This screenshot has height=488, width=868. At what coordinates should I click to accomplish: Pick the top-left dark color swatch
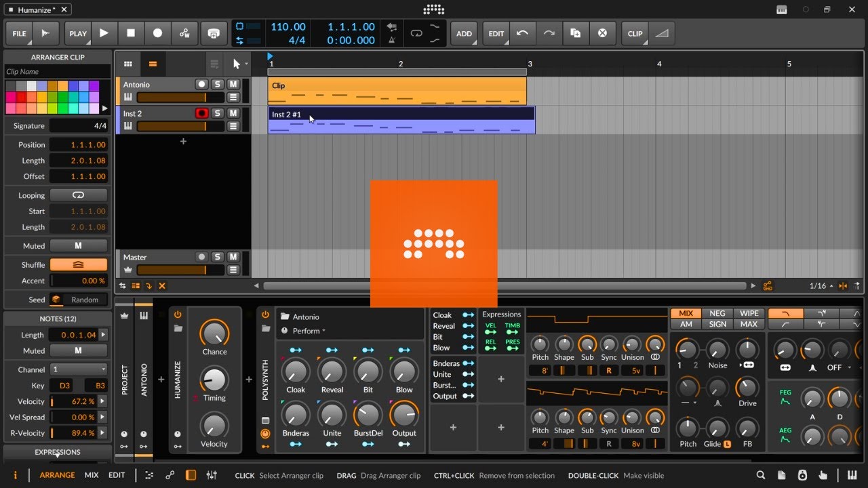(11, 86)
